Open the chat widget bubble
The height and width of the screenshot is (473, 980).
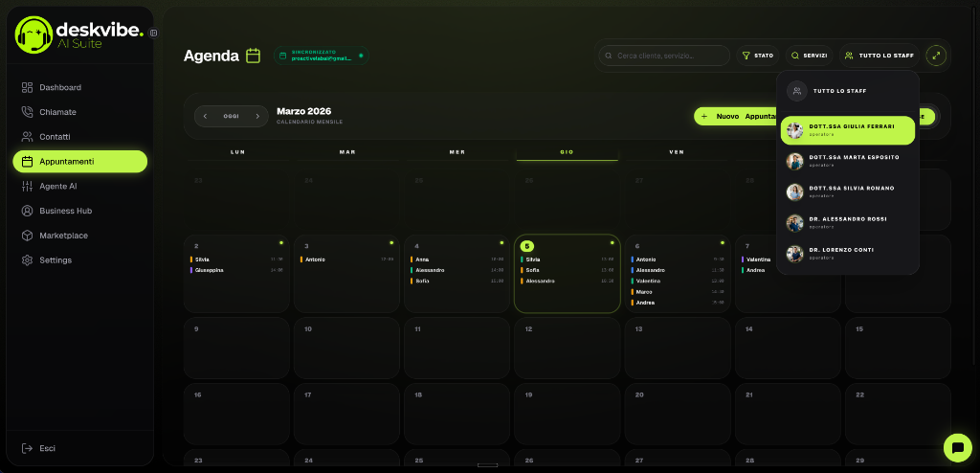[957, 447]
